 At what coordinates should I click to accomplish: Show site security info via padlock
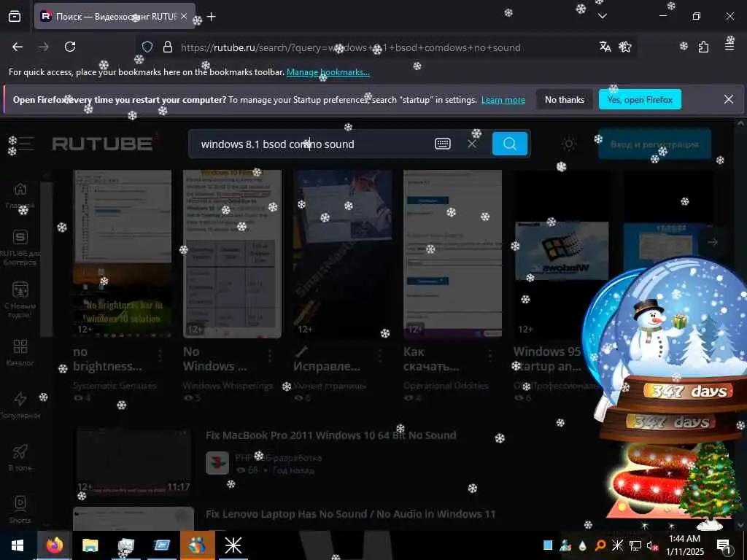coord(168,47)
